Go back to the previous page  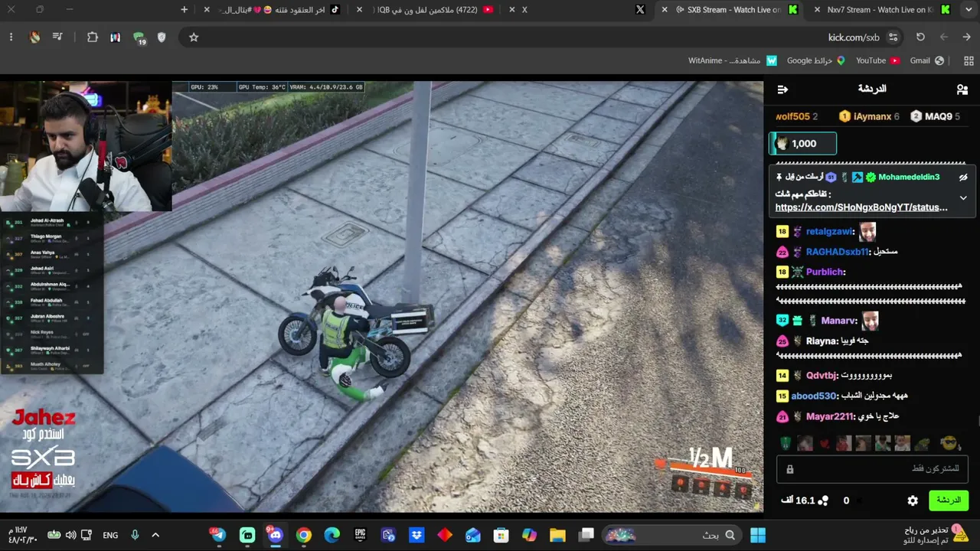pos(967,37)
